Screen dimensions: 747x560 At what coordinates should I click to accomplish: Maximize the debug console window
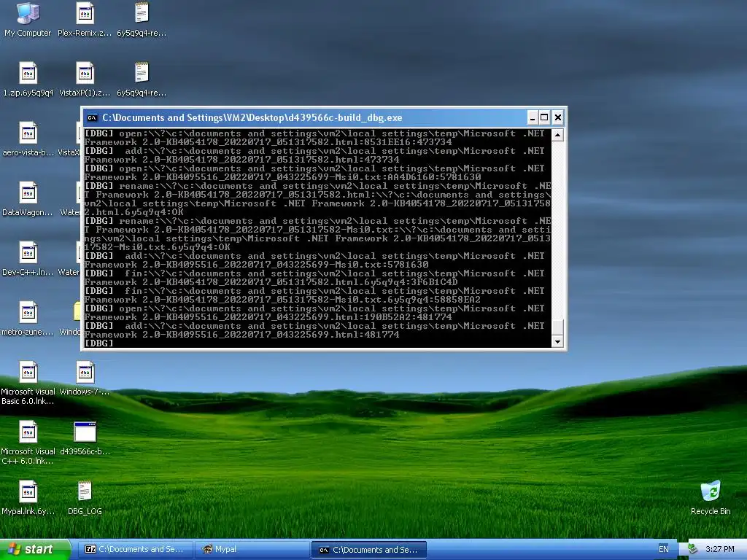point(544,117)
